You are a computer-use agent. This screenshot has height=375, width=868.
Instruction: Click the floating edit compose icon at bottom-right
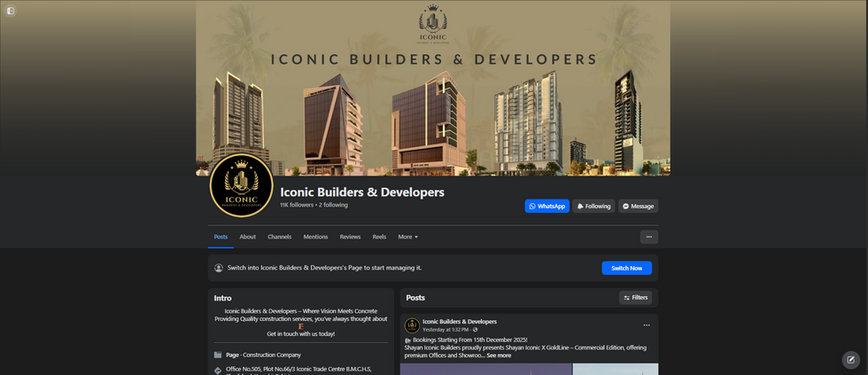coord(851,360)
